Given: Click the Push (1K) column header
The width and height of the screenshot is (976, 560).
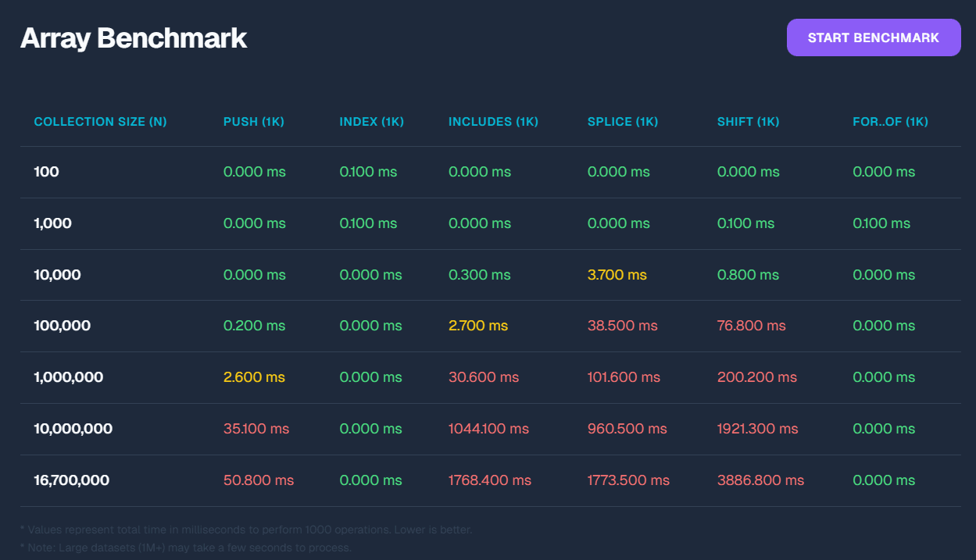Looking at the screenshot, I should click(253, 122).
